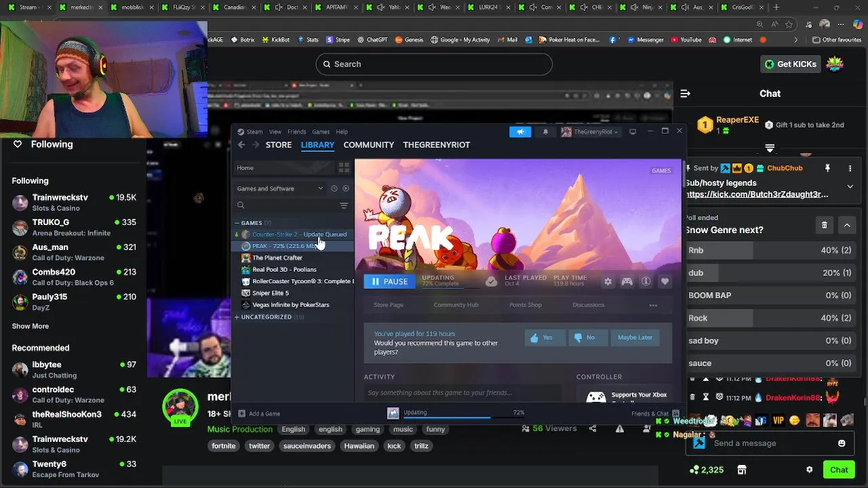This screenshot has width=868, height=488.
Task: Switch to the STORE tab in Steam
Action: pos(279,145)
